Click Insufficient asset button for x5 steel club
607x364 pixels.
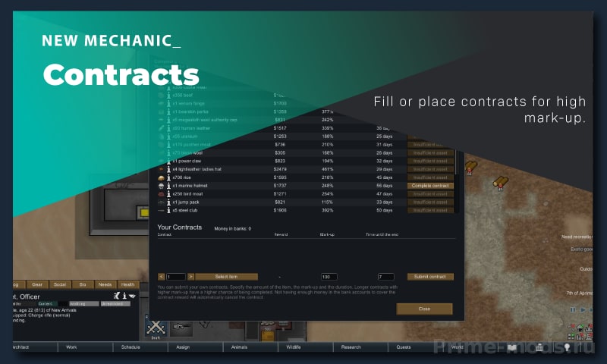430,210
